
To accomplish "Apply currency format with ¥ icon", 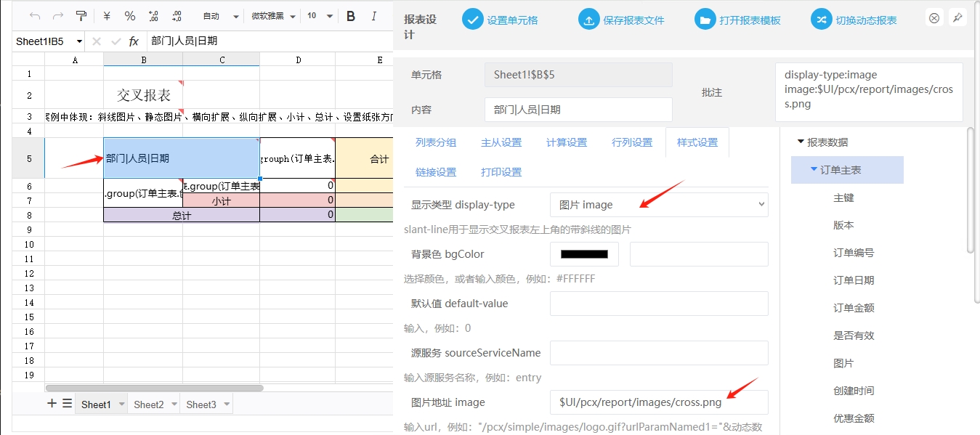I will 107,16.
